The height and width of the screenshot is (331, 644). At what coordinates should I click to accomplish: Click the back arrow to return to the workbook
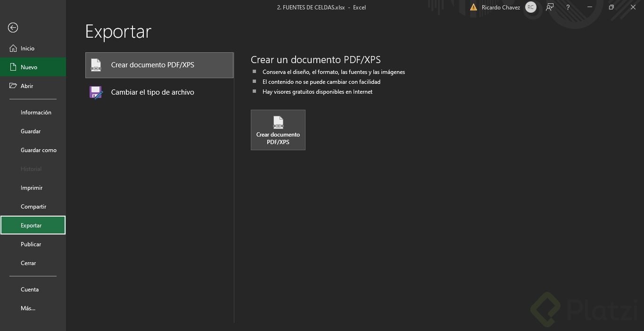point(13,28)
